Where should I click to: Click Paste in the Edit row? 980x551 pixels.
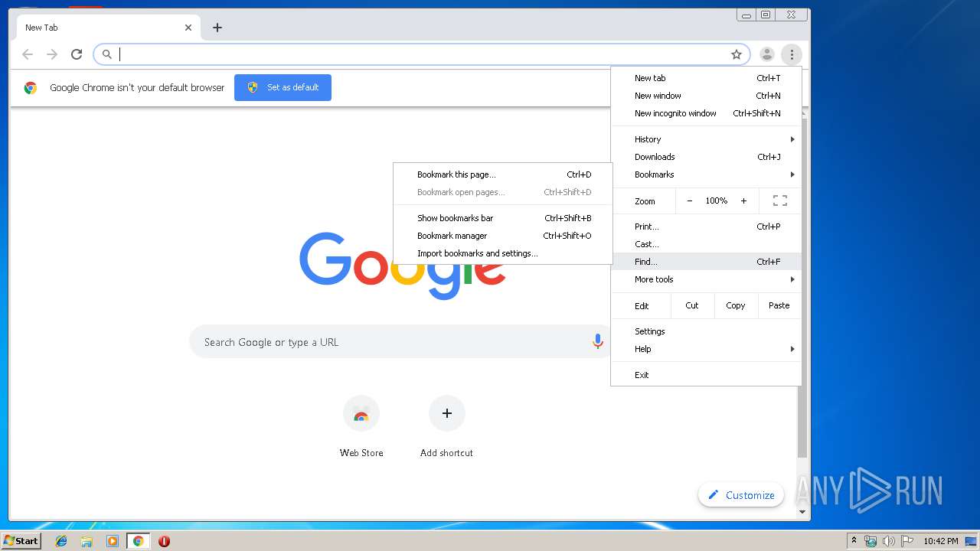point(779,305)
